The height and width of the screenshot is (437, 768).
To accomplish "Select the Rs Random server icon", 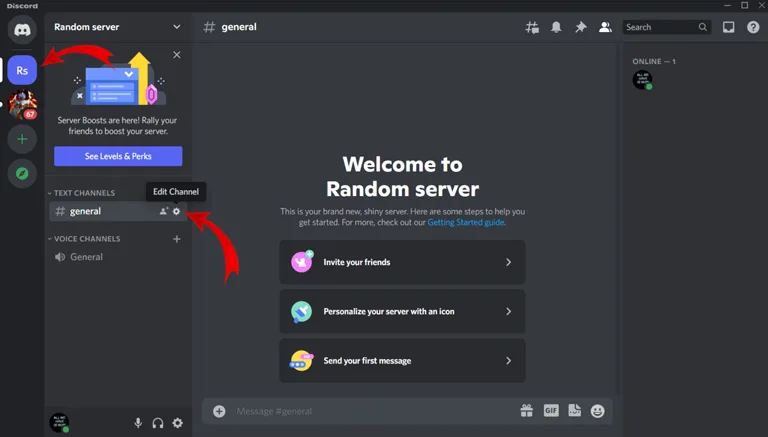I will coord(22,70).
